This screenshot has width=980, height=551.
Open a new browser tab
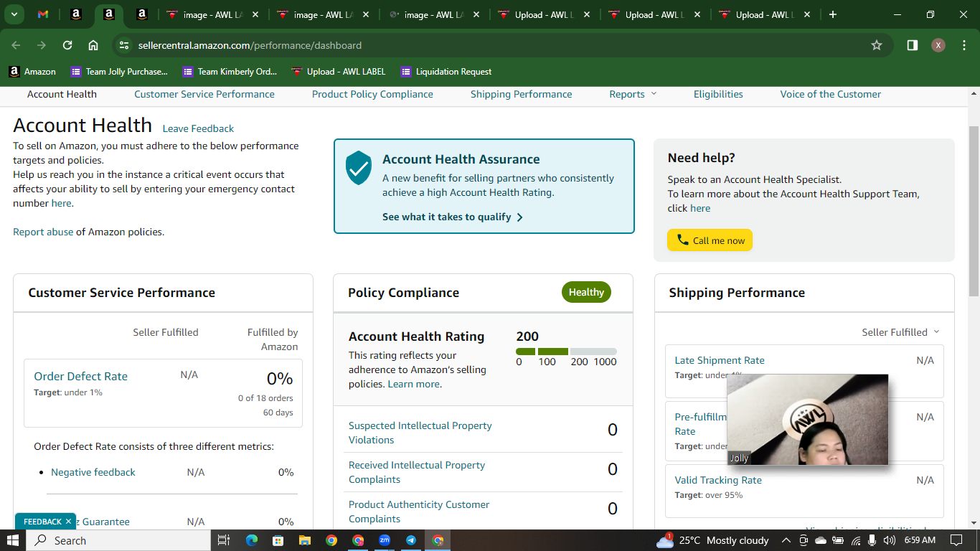(832, 14)
